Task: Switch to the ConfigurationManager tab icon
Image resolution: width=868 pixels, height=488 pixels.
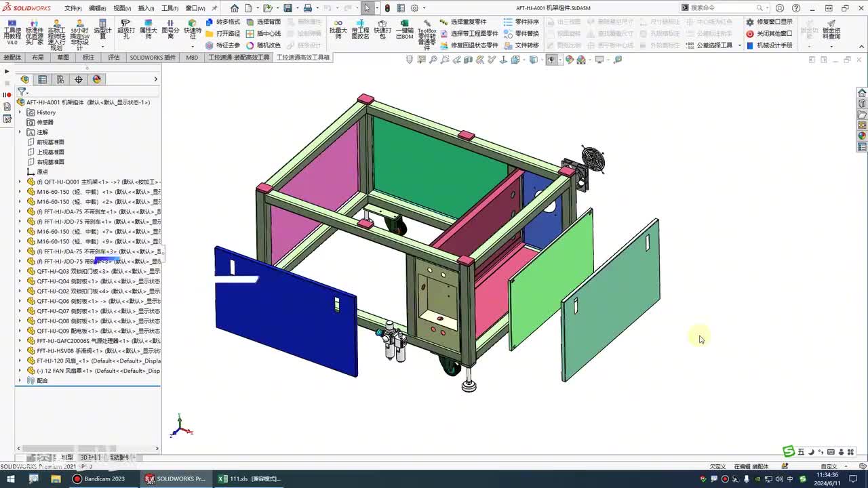Action: click(60, 79)
